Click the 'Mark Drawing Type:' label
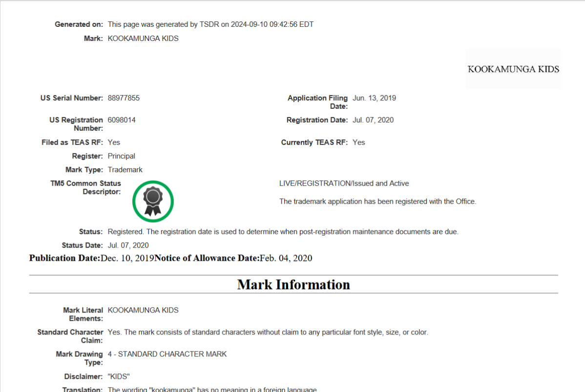The height and width of the screenshot is (392, 585). point(80,358)
